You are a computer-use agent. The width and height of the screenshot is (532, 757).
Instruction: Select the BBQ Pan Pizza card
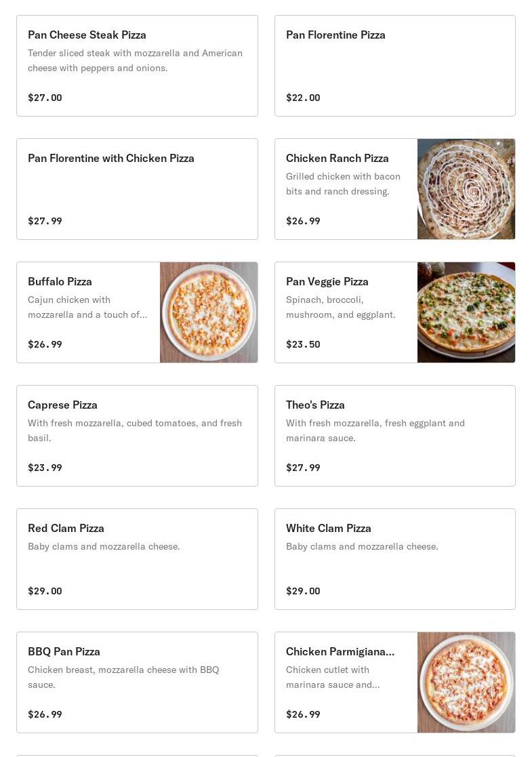[x=137, y=682]
